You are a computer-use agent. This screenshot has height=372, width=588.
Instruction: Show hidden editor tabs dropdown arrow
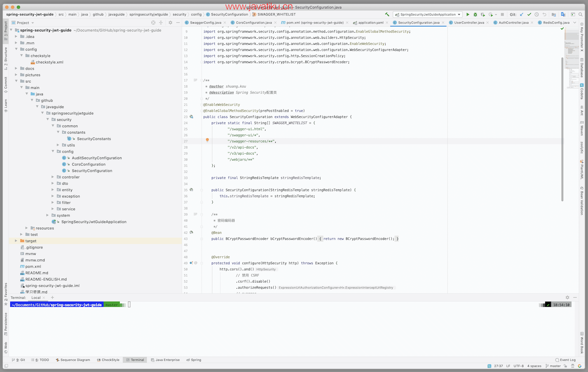pos(575,23)
